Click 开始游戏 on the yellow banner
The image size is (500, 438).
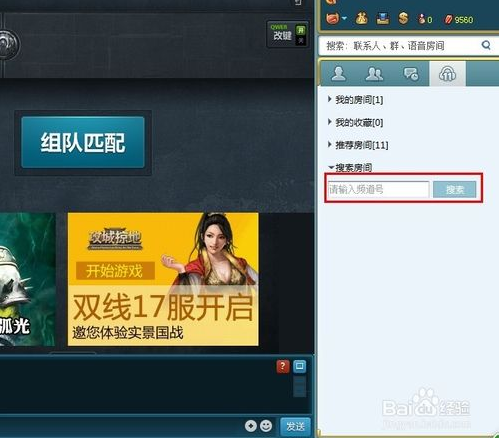tap(115, 270)
